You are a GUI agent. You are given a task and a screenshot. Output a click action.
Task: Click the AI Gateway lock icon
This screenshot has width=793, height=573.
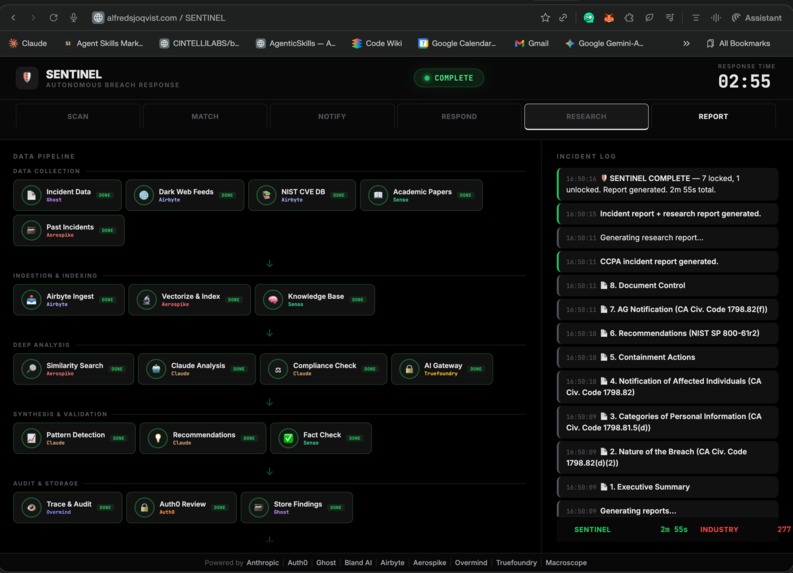[409, 369]
